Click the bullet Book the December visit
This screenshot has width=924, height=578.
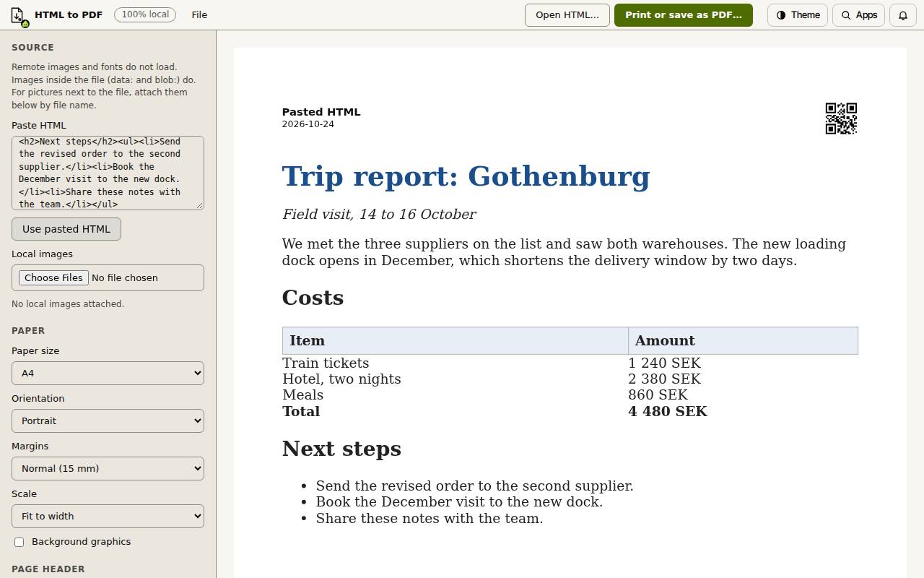[459, 502]
